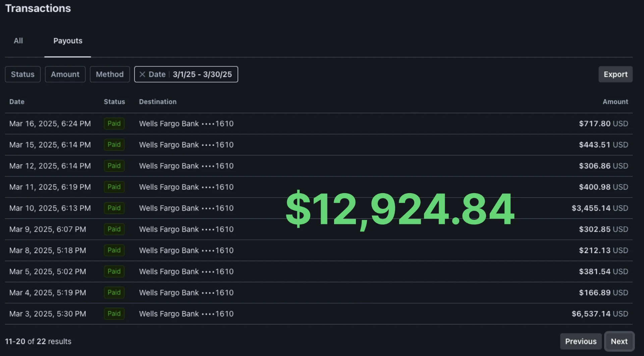Click the $717.80 USD amount
Image resolution: width=644 pixels, height=356 pixels.
click(x=603, y=124)
